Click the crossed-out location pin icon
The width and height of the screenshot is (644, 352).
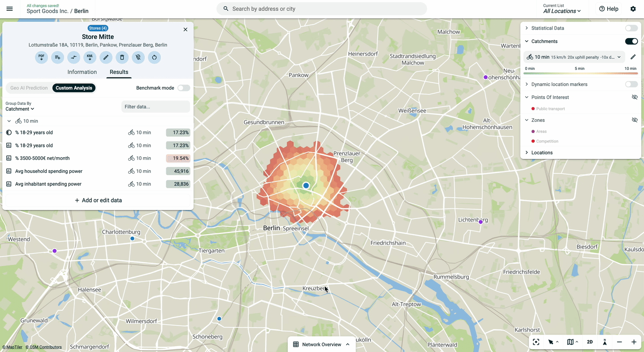click(x=138, y=57)
